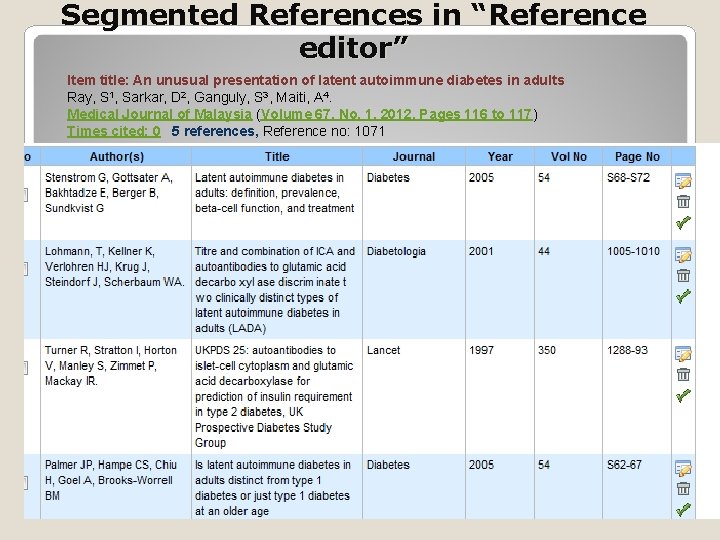Select the year 1997 cell

(x=500, y=396)
